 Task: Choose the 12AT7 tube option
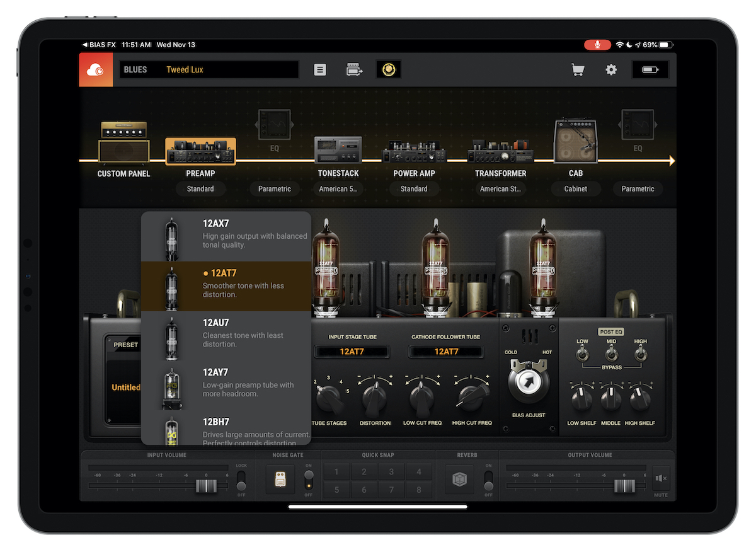point(226,286)
